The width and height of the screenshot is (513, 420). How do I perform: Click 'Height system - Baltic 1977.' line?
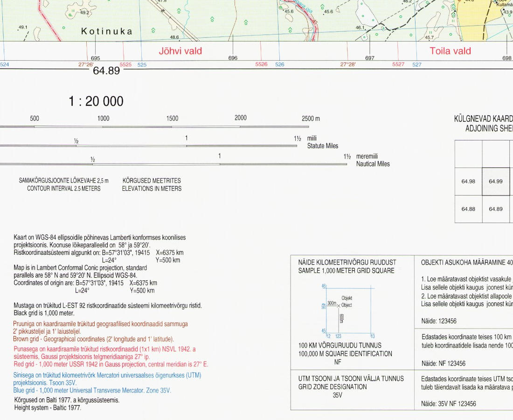(x=48, y=407)
